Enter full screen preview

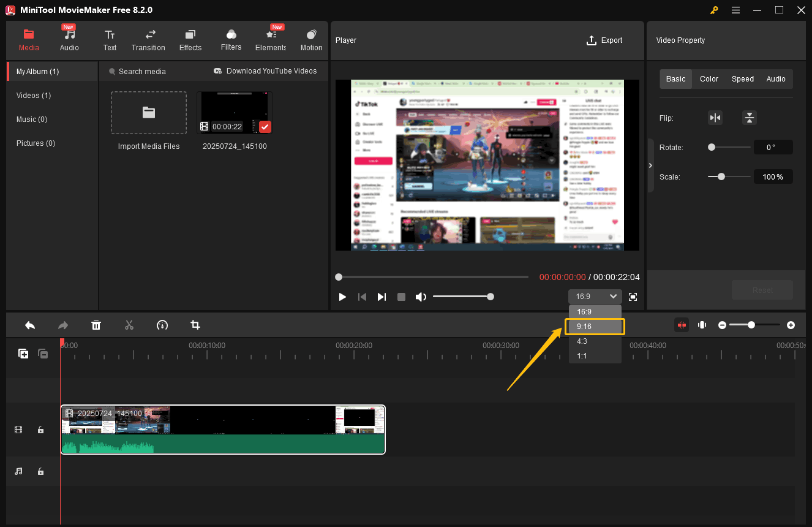click(633, 297)
